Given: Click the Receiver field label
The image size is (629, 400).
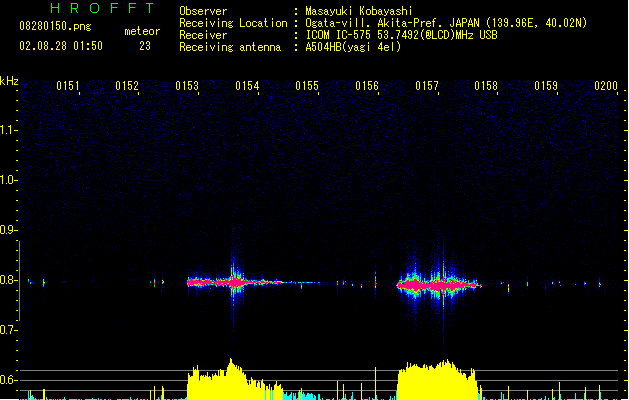Looking at the screenshot, I should pos(203,35).
